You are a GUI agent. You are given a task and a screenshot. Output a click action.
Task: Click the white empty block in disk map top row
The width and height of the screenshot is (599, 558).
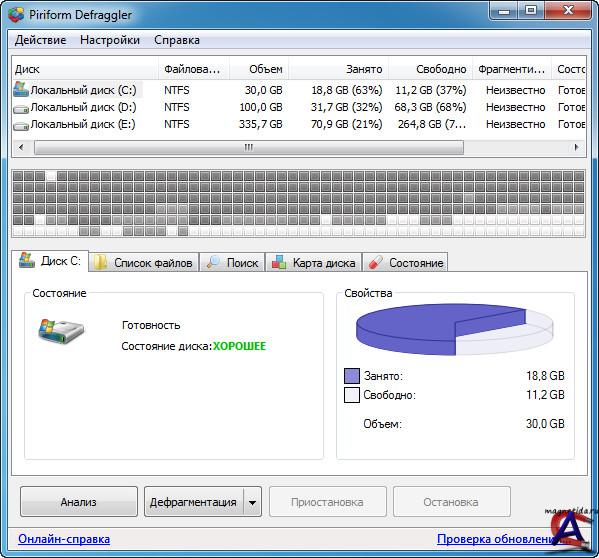[x=51, y=176]
